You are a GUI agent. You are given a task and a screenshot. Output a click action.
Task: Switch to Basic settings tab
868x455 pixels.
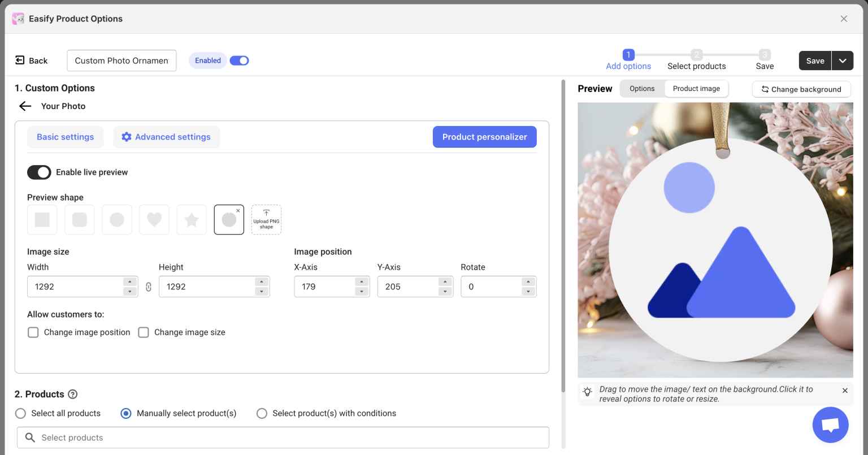[x=66, y=137]
